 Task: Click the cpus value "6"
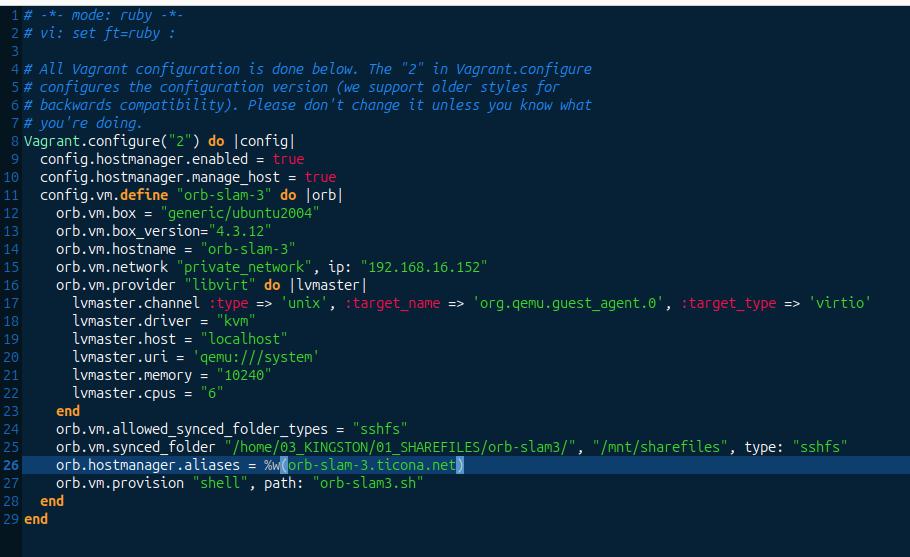[210, 393]
